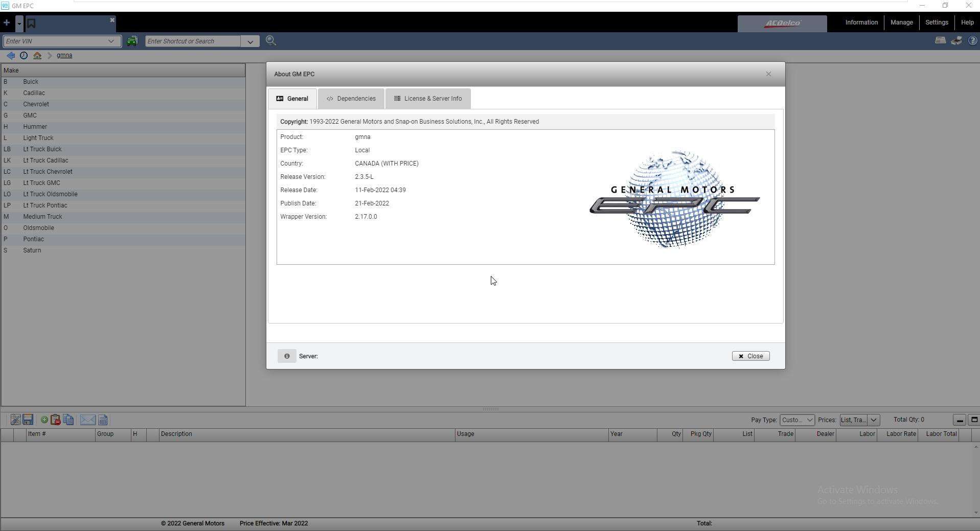Click the Usage column header
Image resolution: width=980 pixels, height=531 pixels.
(x=532, y=434)
